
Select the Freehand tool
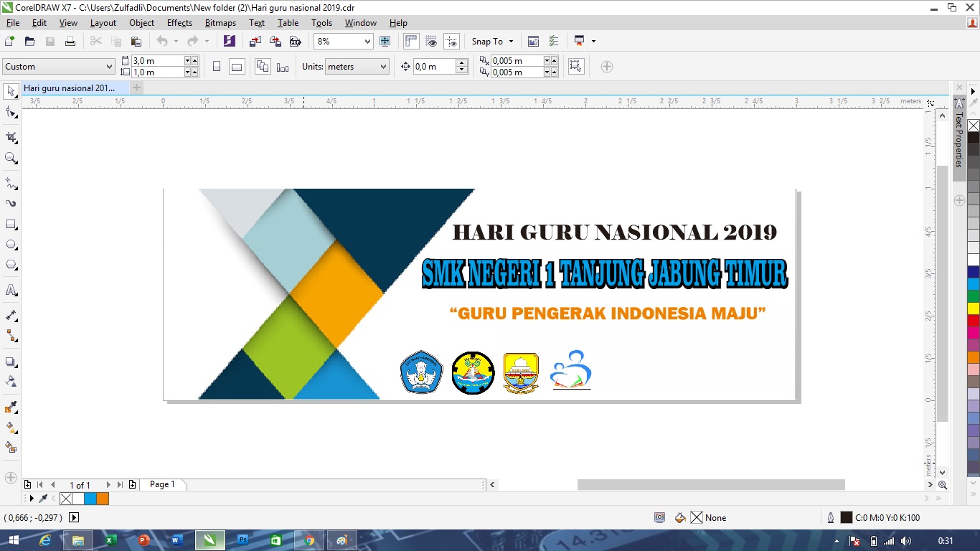11,183
